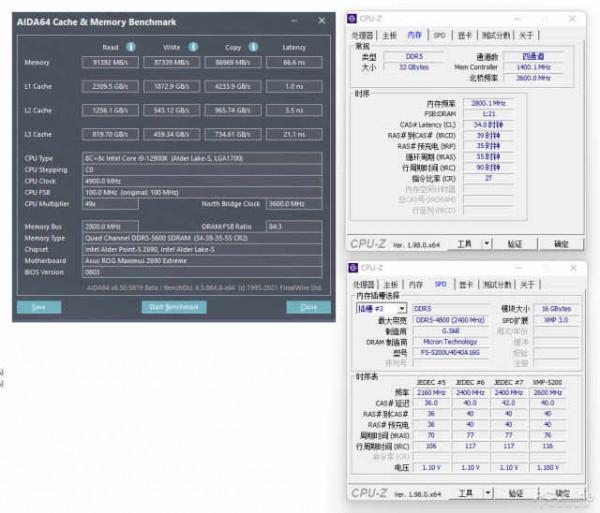Select SPD tab in lower CPU-Z window
This screenshot has height=513, width=600.
(441, 284)
